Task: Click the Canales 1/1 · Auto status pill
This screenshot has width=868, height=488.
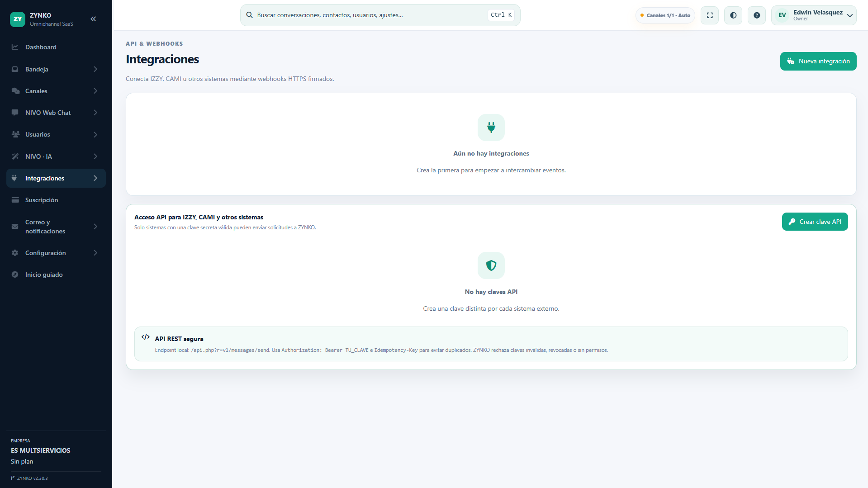Action: tap(665, 15)
